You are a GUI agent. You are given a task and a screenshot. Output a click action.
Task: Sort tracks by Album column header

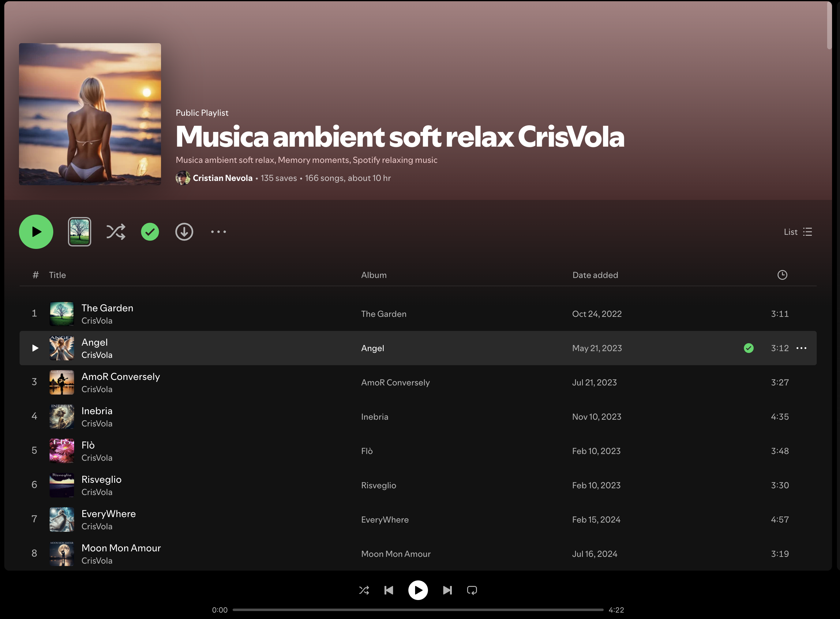click(373, 275)
